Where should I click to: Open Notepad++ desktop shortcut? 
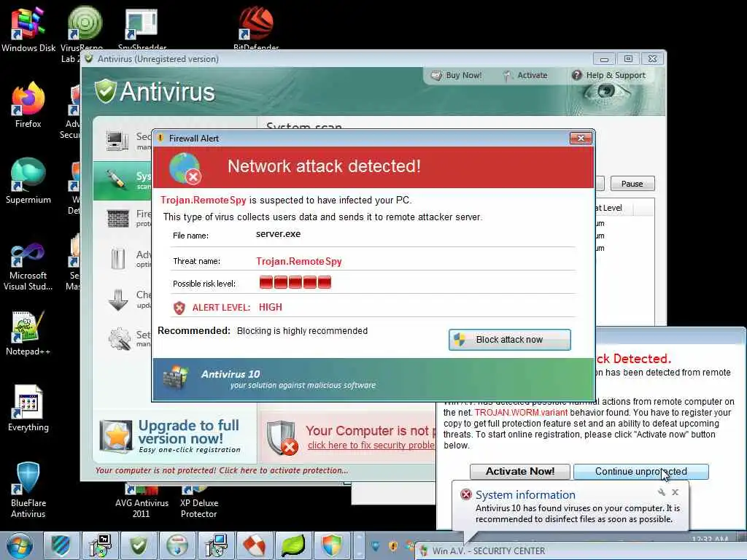tap(28, 333)
